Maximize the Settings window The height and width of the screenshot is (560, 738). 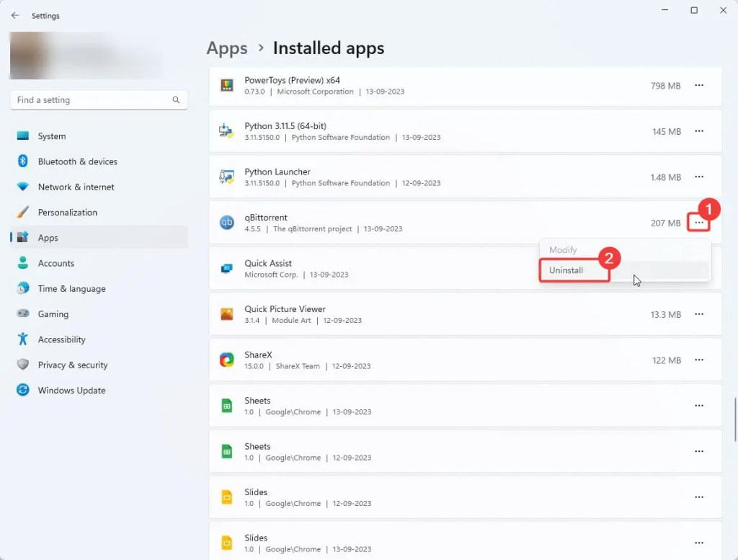pyautogui.click(x=694, y=10)
